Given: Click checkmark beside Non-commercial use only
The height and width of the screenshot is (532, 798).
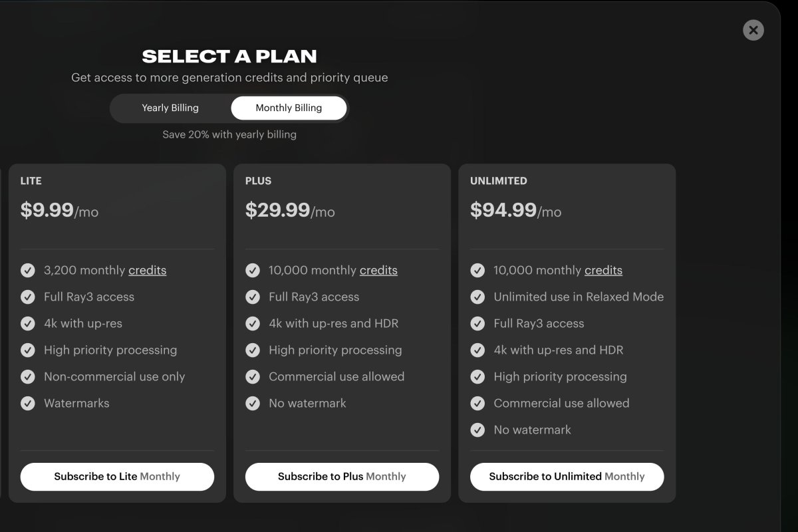Looking at the screenshot, I should [x=28, y=377].
